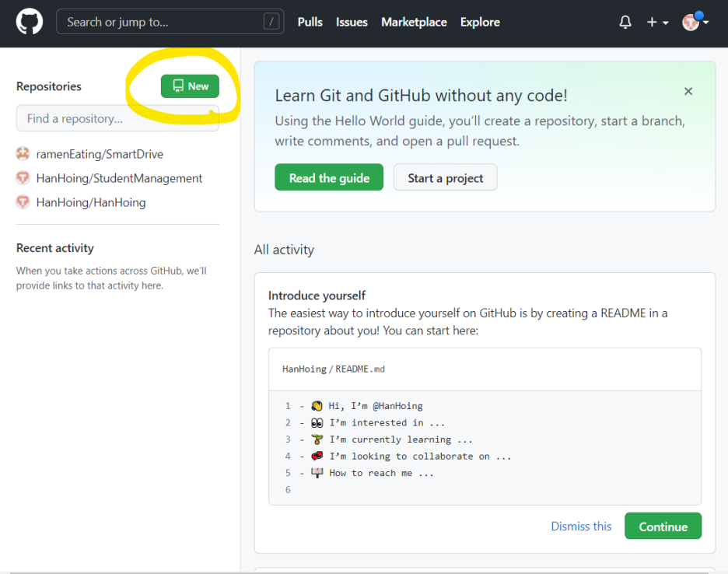Open HanHoing/HanHoing repository link

click(x=91, y=202)
